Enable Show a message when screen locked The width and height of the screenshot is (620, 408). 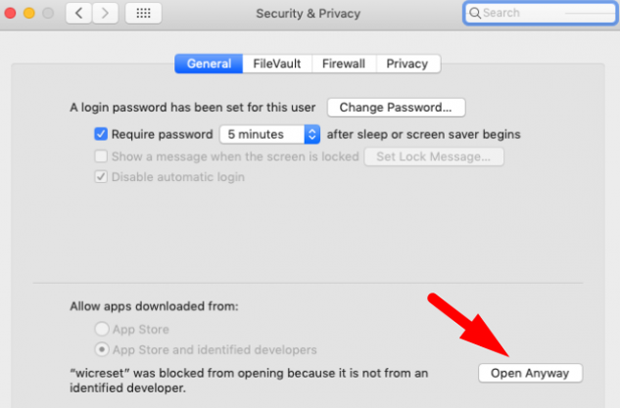101,156
